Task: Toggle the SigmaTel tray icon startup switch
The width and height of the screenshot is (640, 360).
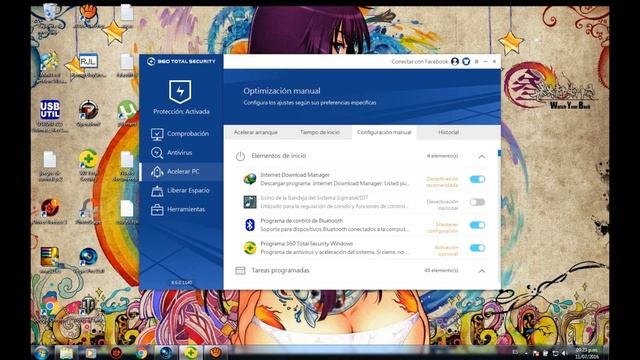Action: pyautogui.click(x=477, y=202)
